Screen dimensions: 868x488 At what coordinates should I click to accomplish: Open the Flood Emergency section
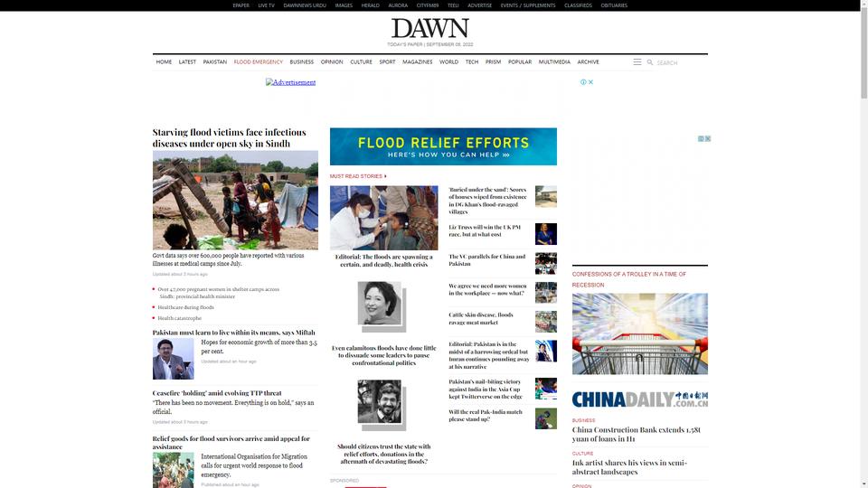pyautogui.click(x=258, y=62)
